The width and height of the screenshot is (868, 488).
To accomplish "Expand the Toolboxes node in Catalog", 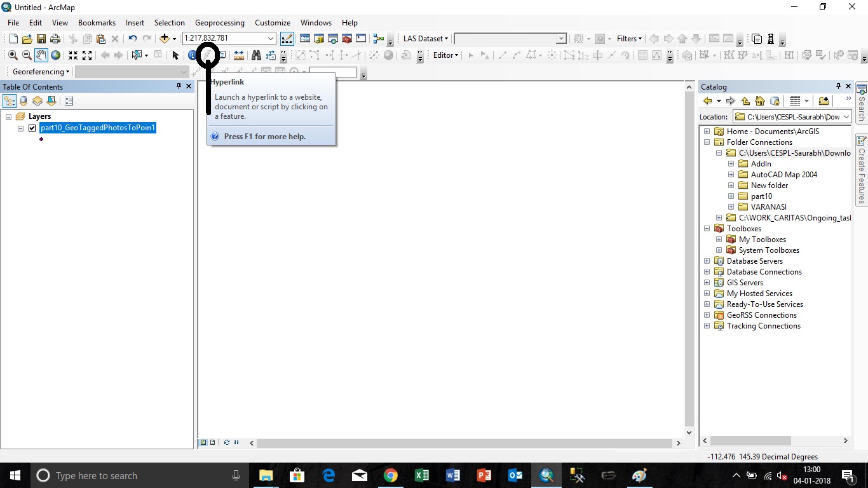I will pyautogui.click(x=707, y=229).
